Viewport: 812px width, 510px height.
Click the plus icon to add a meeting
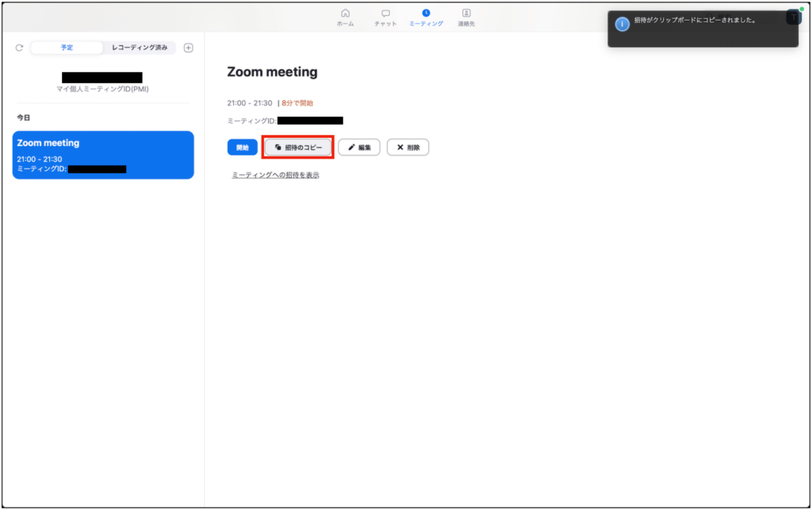(188, 48)
